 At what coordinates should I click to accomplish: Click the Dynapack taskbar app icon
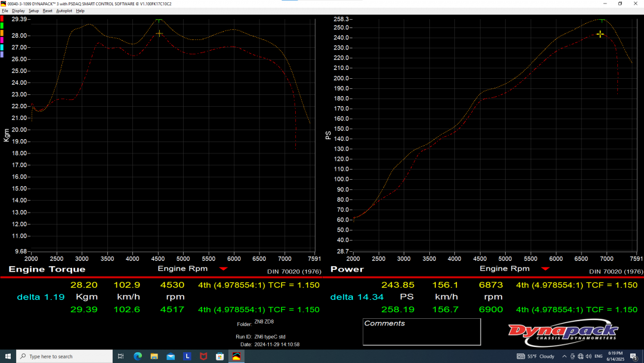(236, 356)
